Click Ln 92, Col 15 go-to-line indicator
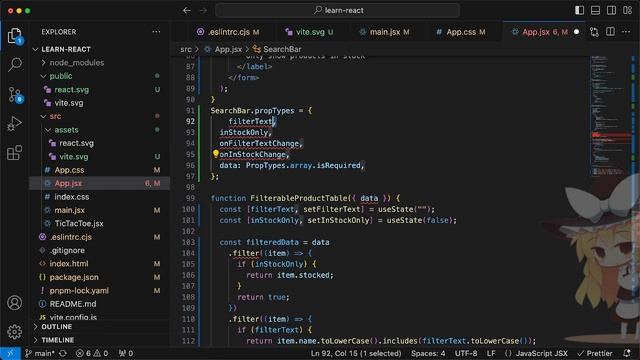640x360 pixels. (356, 353)
